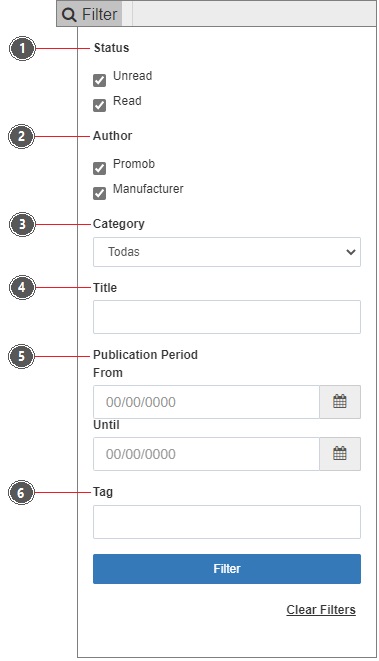Click numbered marker 6 beside Tag
The image size is (379, 661).
click(x=21, y=492)
